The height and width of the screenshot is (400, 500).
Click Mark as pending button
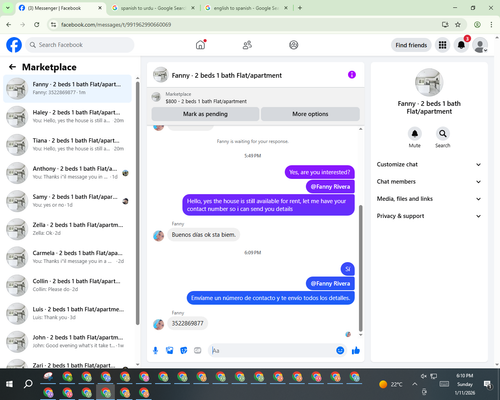click(x=205, y=114)
